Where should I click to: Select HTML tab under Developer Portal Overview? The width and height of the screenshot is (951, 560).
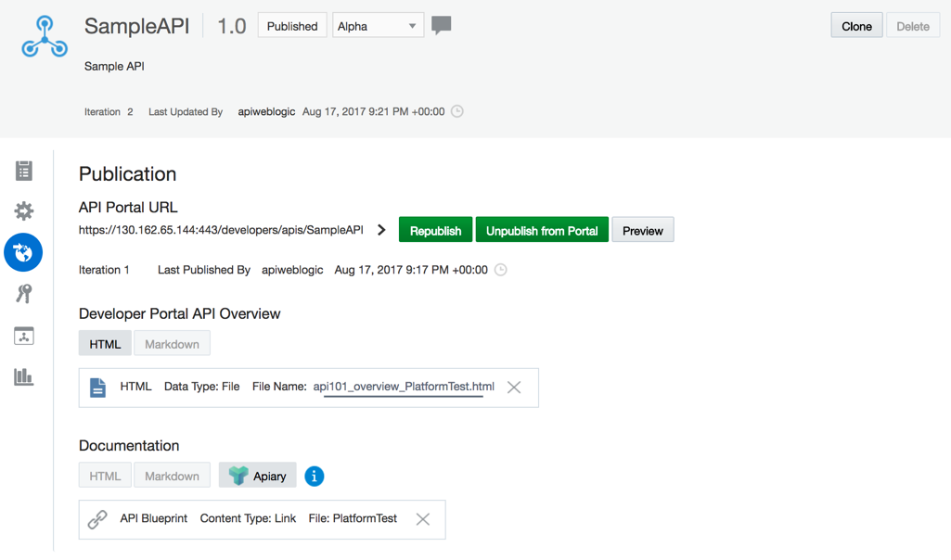point(105,344)
